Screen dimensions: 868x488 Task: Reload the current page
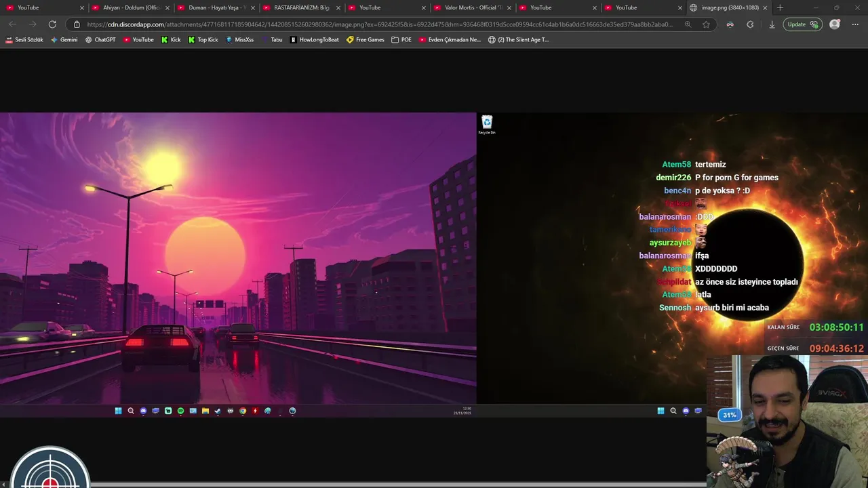(x=52, y=24)
